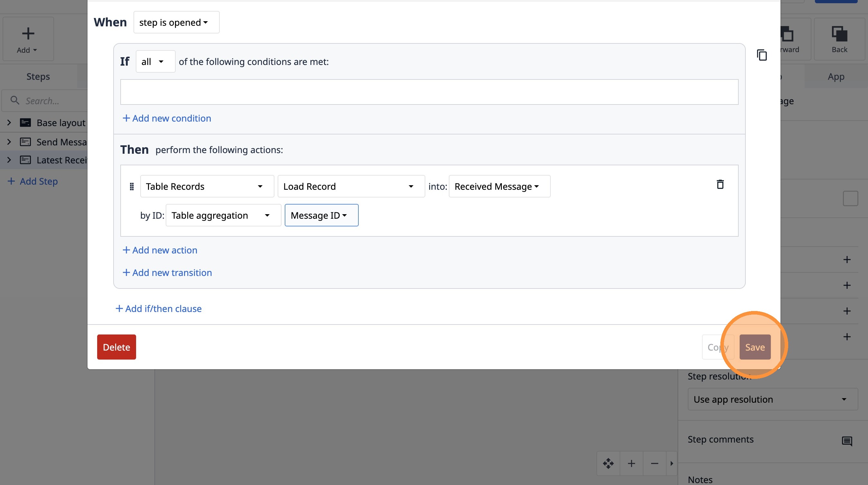Viewport: 868px width, 485px height.
Task: Delete the Load Record action with trash icon
Action: [720, 184]
